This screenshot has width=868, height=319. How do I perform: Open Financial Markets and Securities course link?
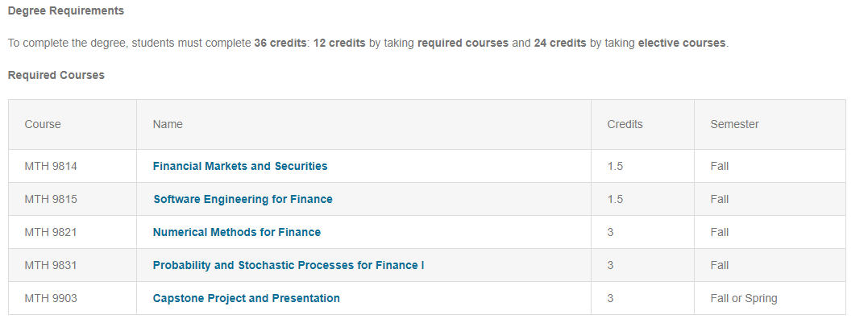coord(239,166)
